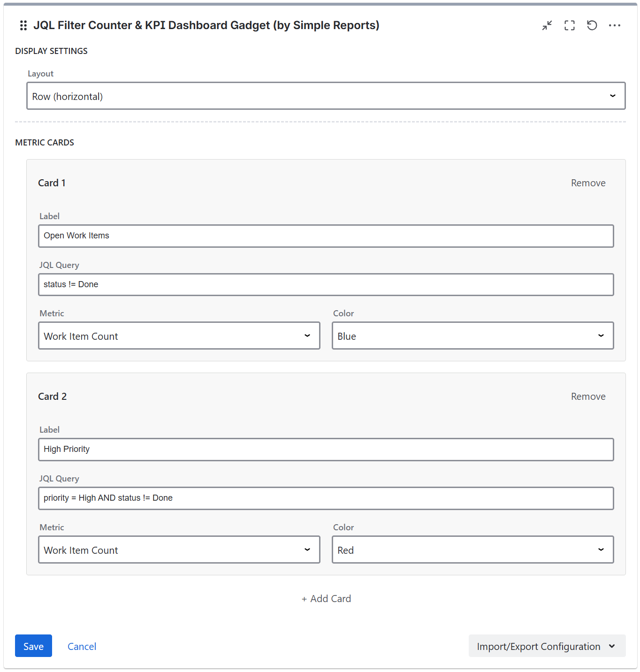The image size is (640, 672).
Task: Remove Card 1
Action: (588, 183)
